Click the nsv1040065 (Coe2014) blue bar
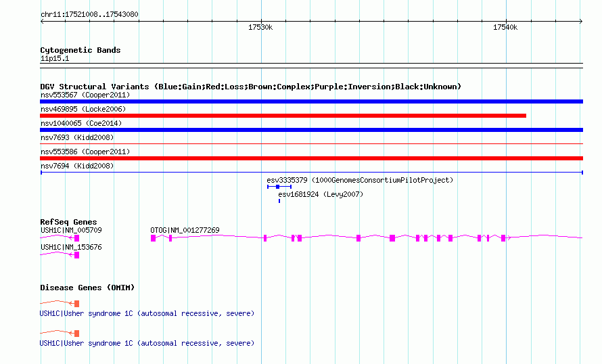Image resolution: width=602 pixels, height=364 pixels. click(x=311, y=130)
